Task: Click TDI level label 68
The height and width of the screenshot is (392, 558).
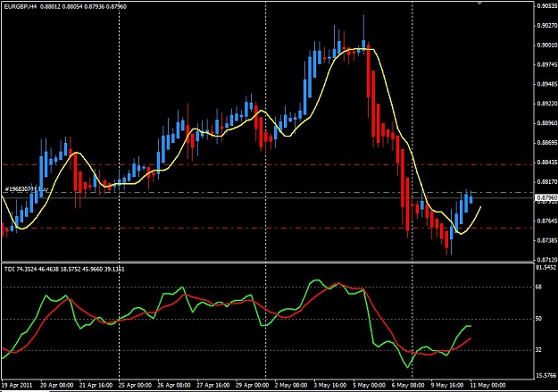Action: coord(538,287)
